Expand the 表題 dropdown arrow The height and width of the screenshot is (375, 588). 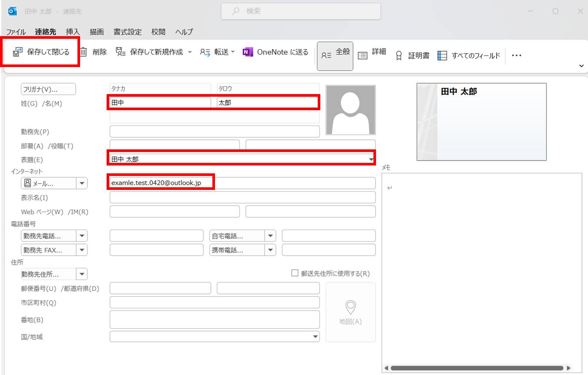[371, 160]
